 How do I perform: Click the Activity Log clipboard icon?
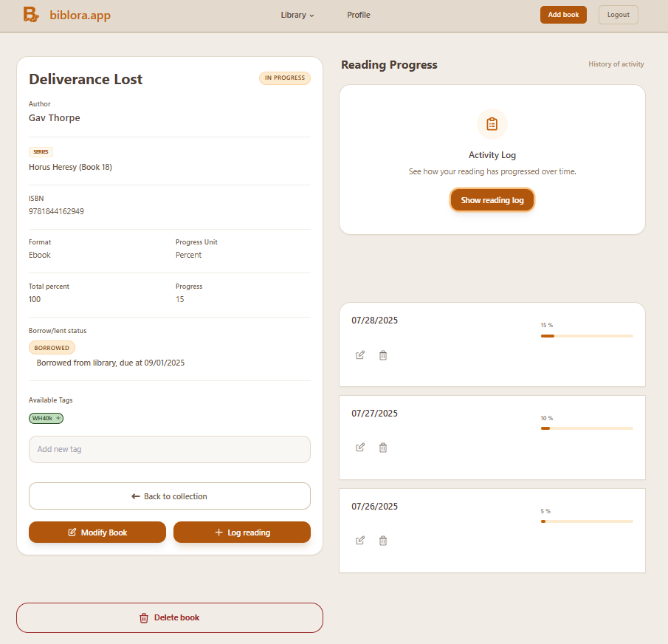click(x=492, y=124)
